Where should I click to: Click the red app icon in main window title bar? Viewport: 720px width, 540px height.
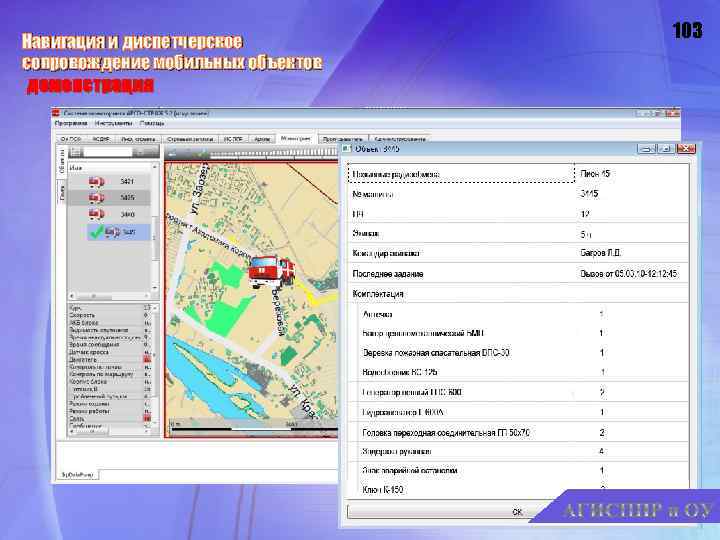click(56, 113)
